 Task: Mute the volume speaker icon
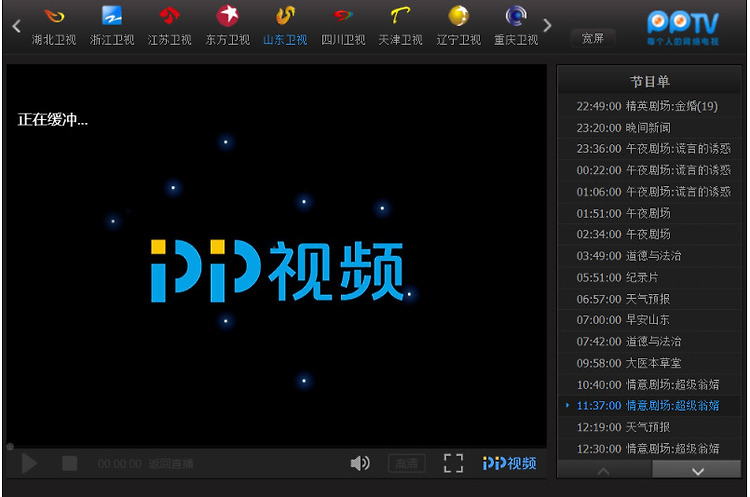coord(360,463)
